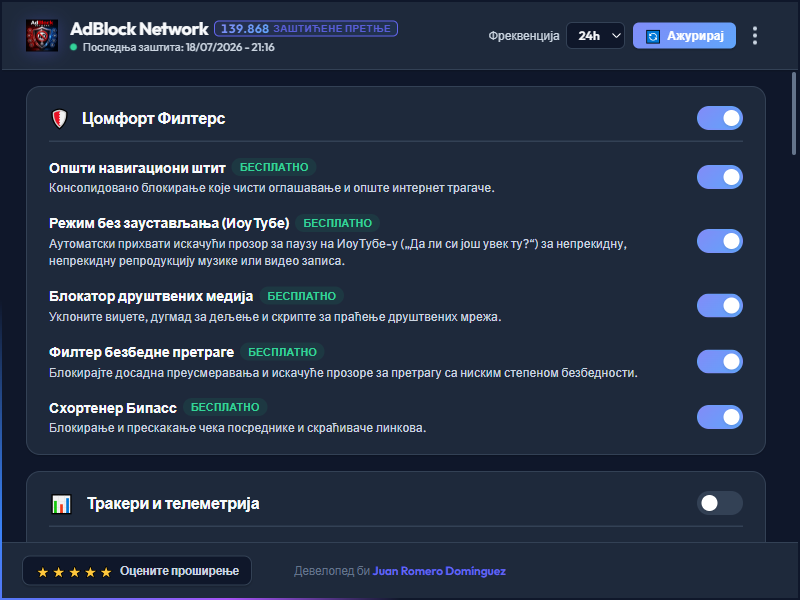Click the Схортенер Бипасс title
Image resolution: width=800 pixels, height=600 pixels.
113,408
